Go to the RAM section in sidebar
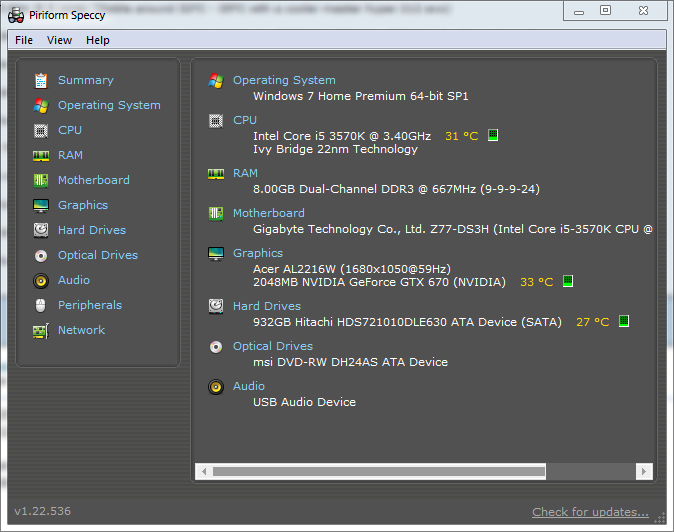The width and height of the screenshot is (674, 532). click(x=70, y=155)
